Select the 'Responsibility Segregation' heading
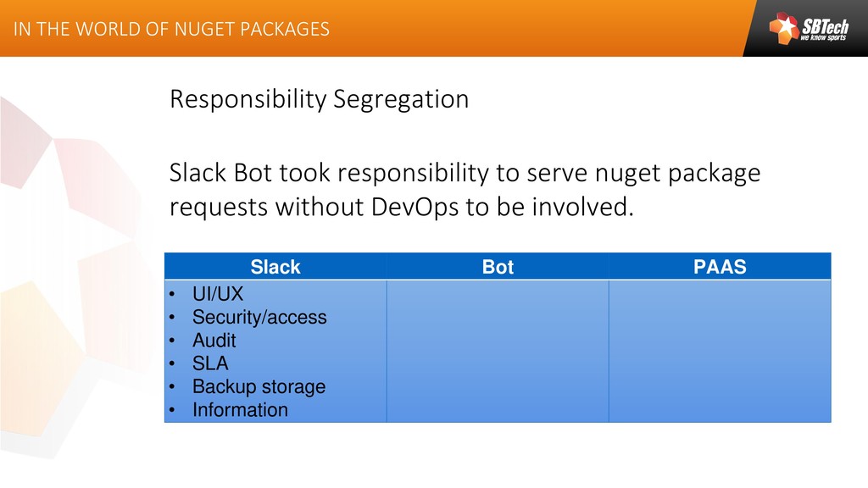 [x=319, y=99]
